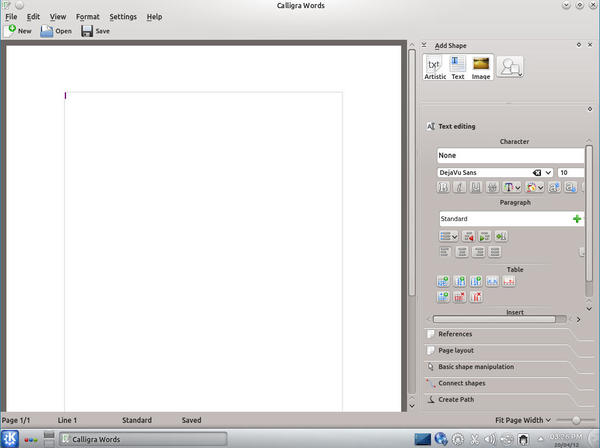Click the Delete row icon with red X
This screenshot has width=600, height=448.
(x=460, y=297)
